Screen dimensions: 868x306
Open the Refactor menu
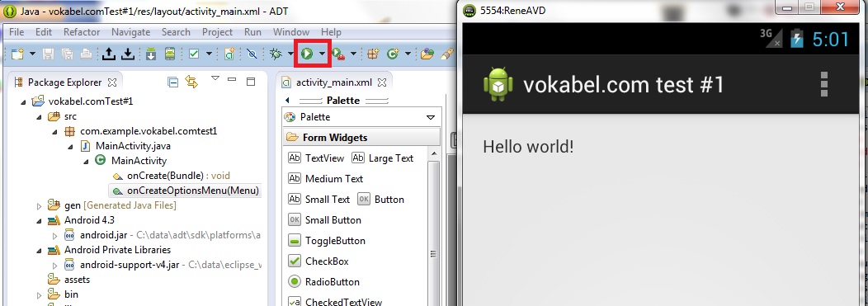pyautogui.click(x=82, y=32)
